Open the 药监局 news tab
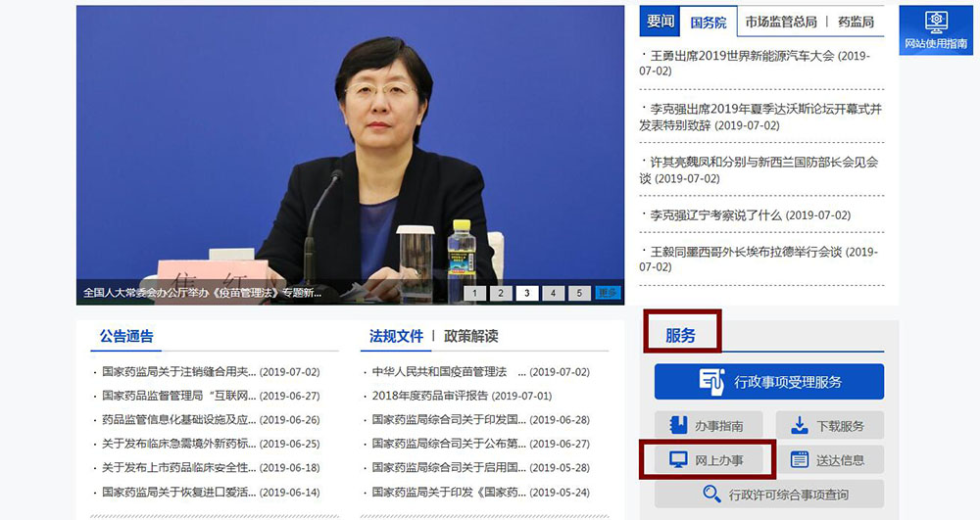Viewport: 980px width, 520px height. [856, 22]
